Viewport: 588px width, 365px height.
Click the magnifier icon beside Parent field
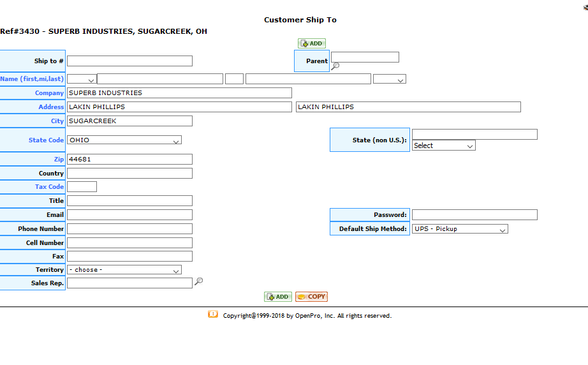pyautogui.click(x=335, y=66)
